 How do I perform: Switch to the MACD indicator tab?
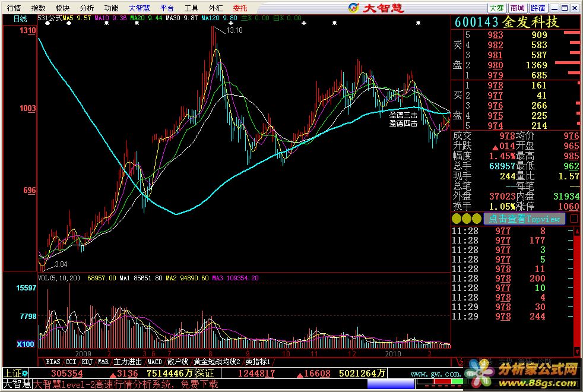(154, 362)
